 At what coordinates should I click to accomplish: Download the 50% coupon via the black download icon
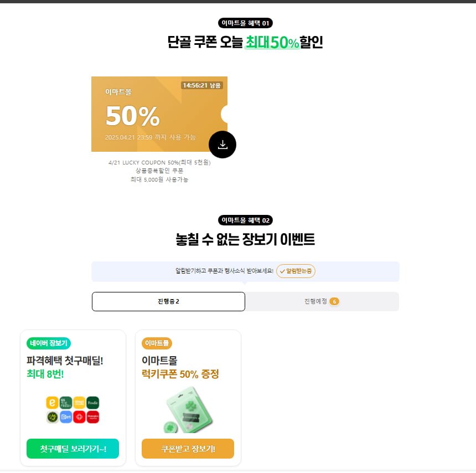pyautogui.click(x=222, y=145)
